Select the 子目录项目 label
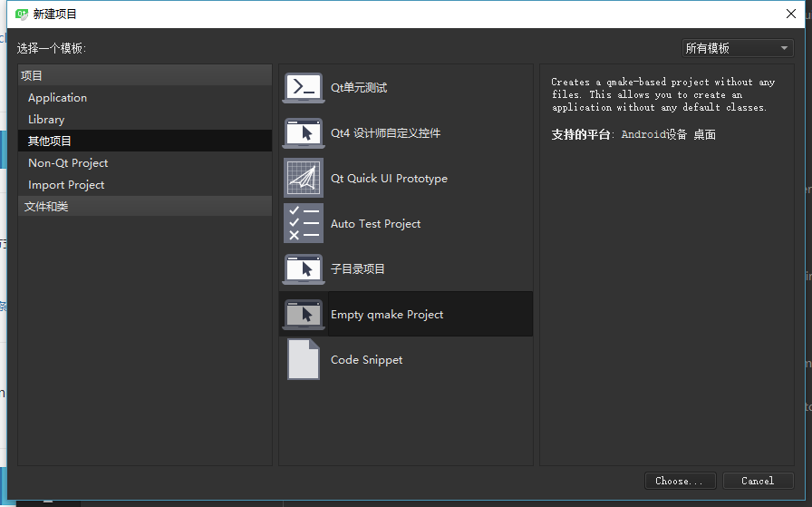812x507 pixels. [x=358, y=269]
